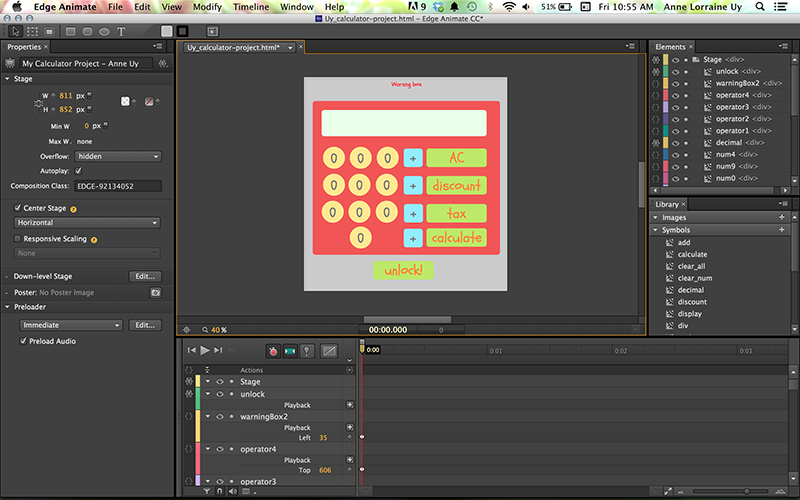
Task: Click center-stage icon below canvas
Action: (187, 330)
